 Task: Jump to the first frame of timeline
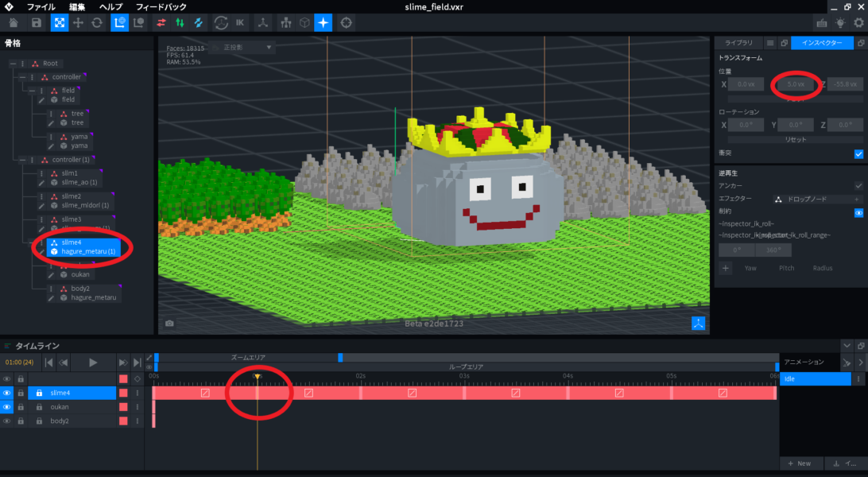[x=48, y=363]
